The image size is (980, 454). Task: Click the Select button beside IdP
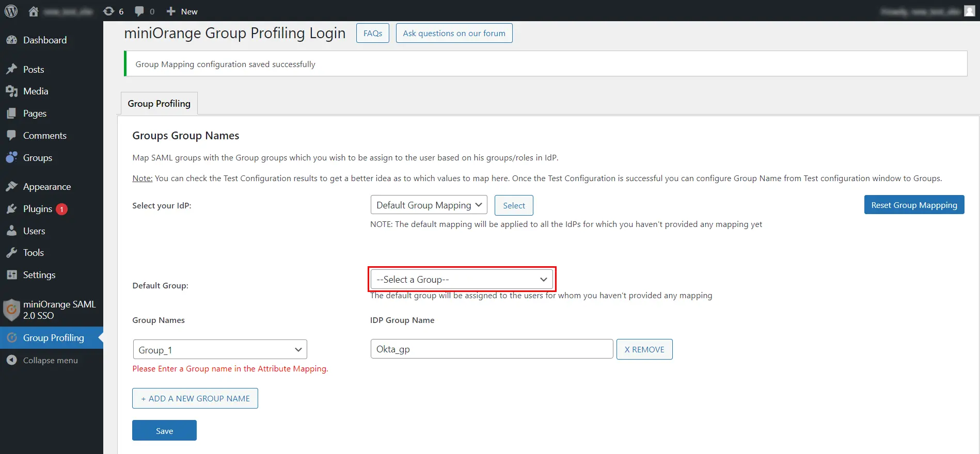(x=514, y=205)
